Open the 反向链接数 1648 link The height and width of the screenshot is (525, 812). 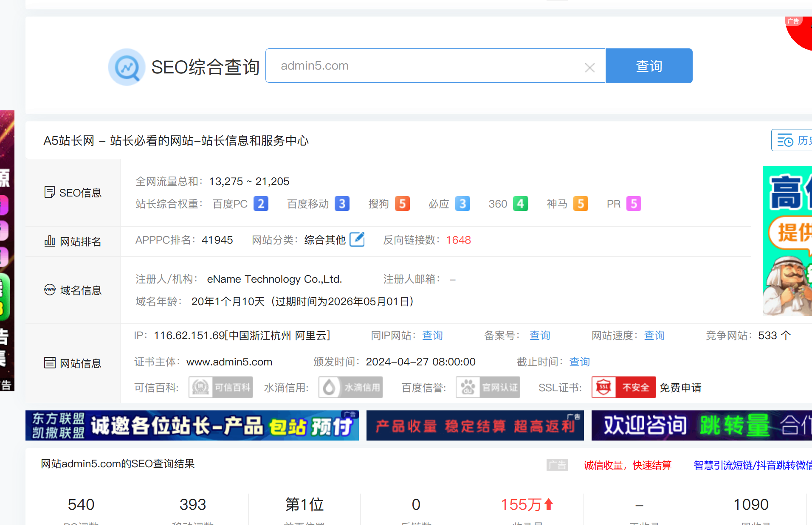pos(458,240)
